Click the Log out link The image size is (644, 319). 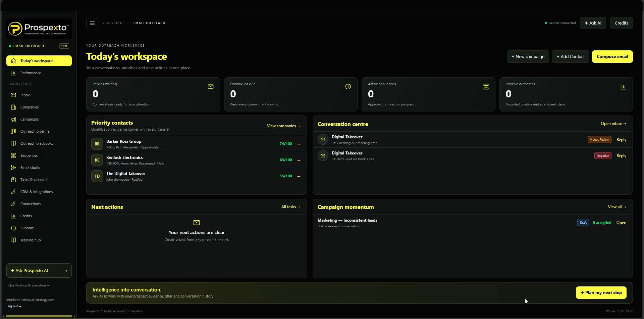click(14, 306)
